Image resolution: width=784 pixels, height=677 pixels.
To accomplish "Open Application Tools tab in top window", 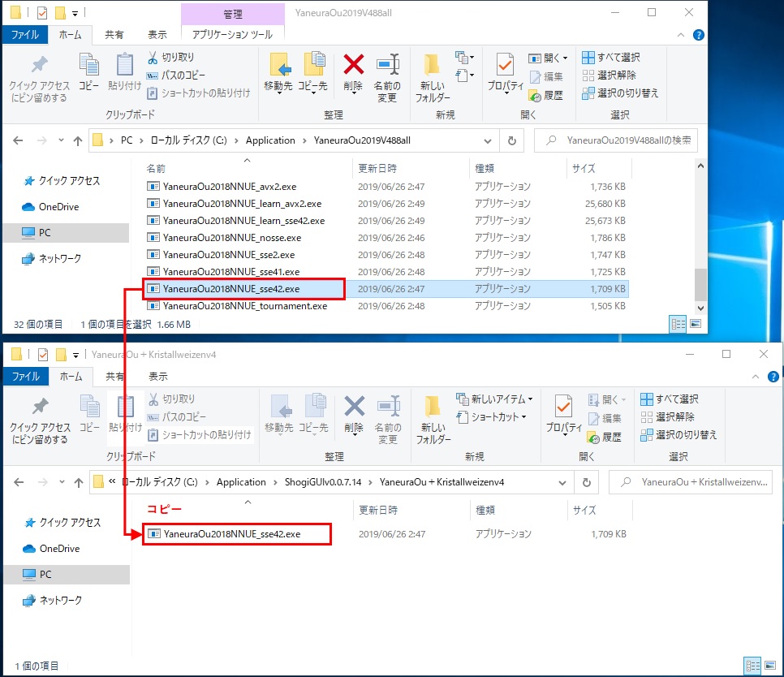I will pyautogui.click(x=232, y=35).
